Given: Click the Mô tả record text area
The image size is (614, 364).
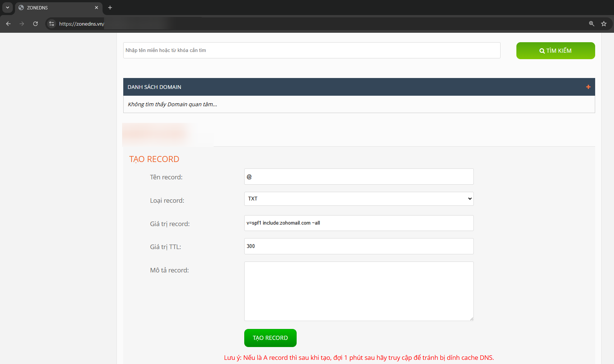Looking at the screenshot, I should pos(358,291).
